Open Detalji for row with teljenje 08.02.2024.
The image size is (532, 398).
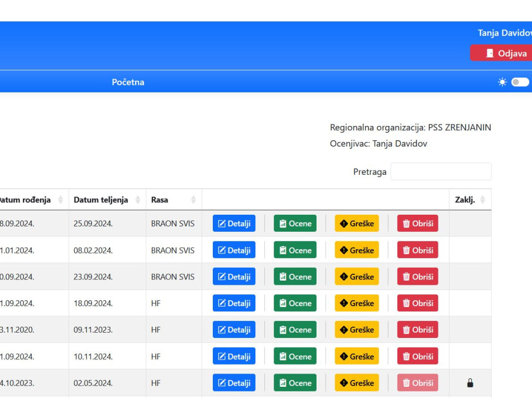(x=234, y=250)
